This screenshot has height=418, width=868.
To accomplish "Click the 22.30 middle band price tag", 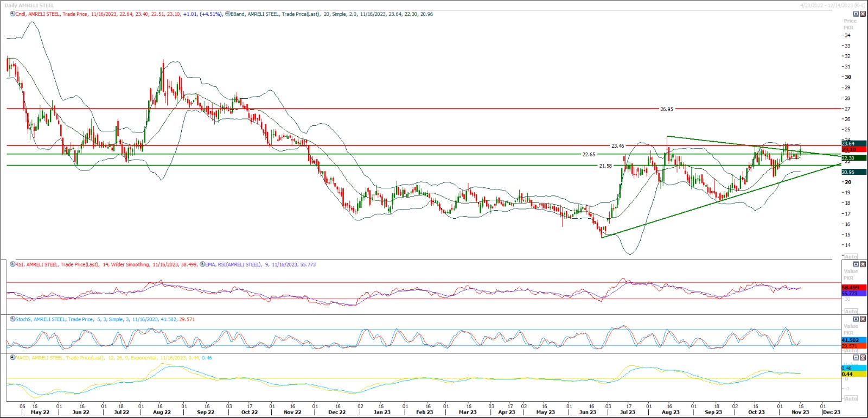I will (854, 158).
